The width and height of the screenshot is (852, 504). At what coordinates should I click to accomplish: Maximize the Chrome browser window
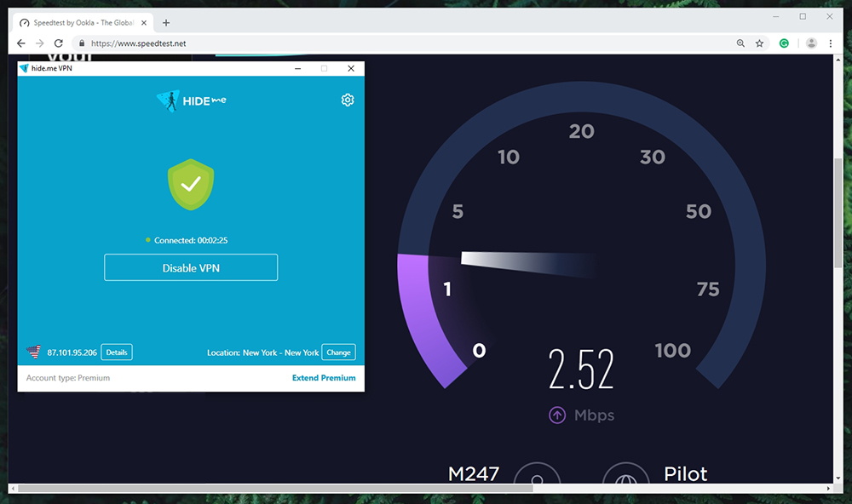803,17
